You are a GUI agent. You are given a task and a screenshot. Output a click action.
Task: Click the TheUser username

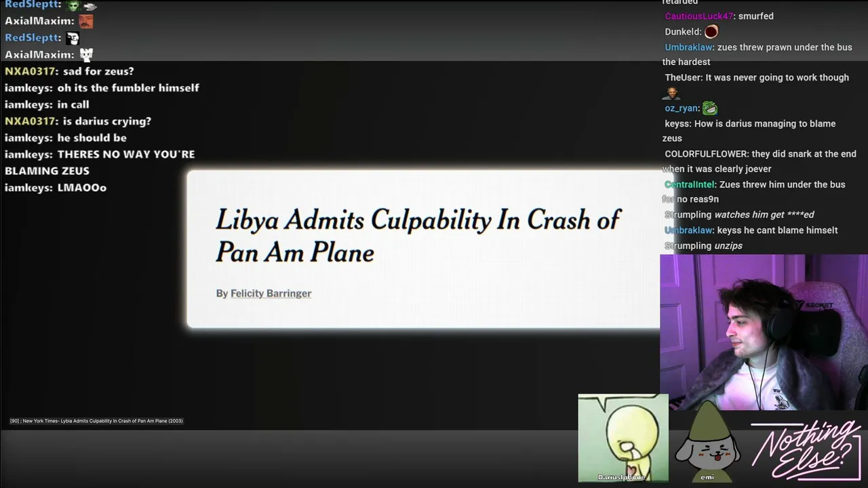coord(682,78)
